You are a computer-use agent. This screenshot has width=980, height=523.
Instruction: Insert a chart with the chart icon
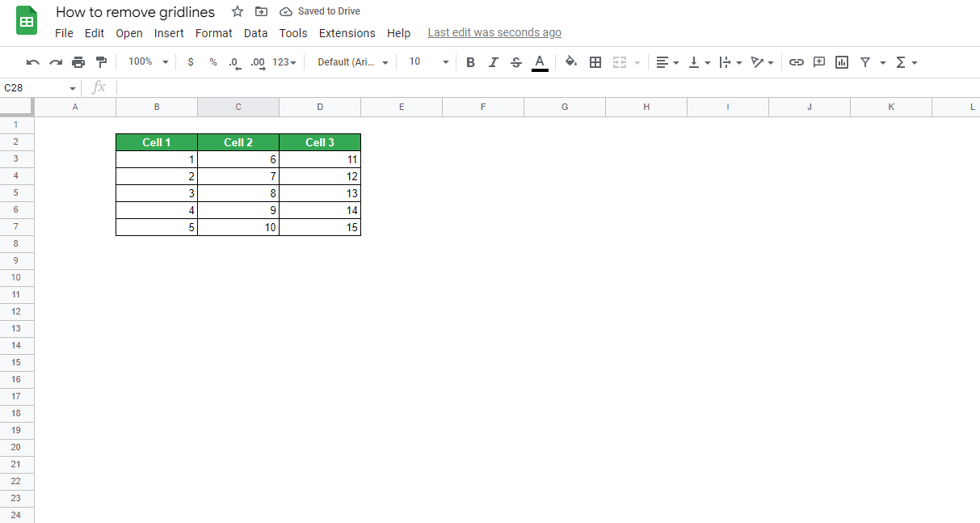(841, 61)
